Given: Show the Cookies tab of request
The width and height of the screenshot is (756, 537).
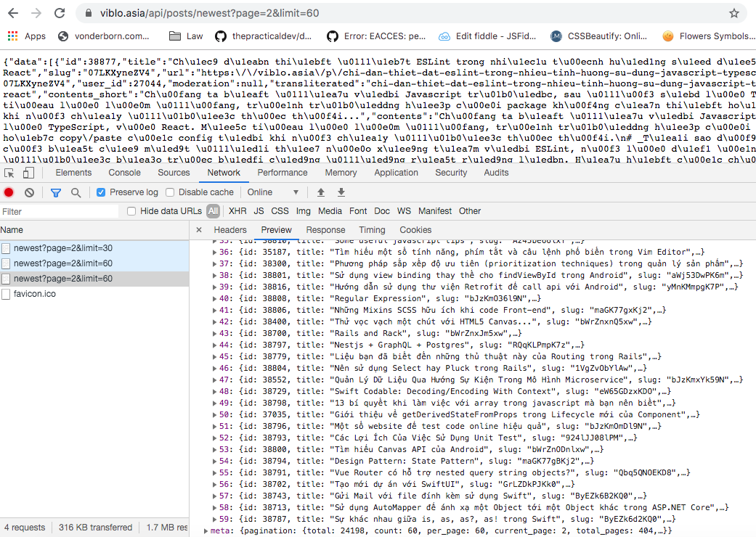Looking at the screenshot, I should pyautogui.click(x=415, y=230).
